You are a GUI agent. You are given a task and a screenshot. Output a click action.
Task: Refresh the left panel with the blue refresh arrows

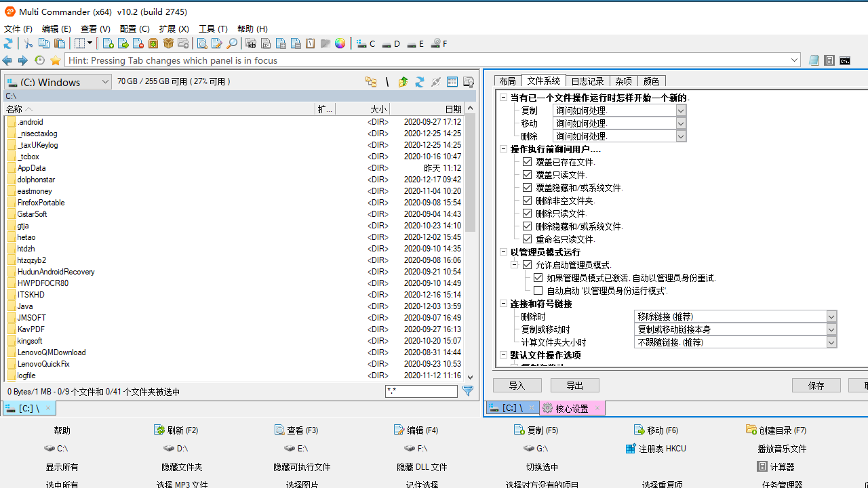419,81
